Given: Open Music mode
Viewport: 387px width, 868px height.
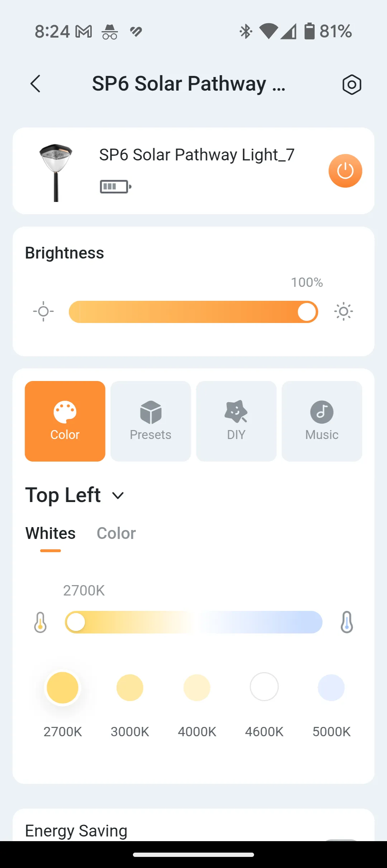Looking at the screenshot, I should click(322, 421).
